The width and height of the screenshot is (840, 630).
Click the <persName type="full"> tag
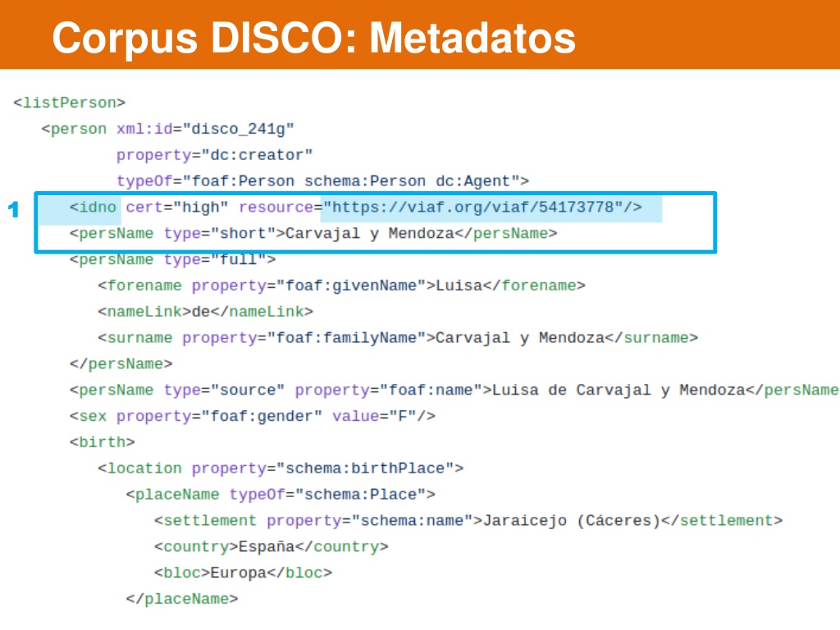point(172,260)
